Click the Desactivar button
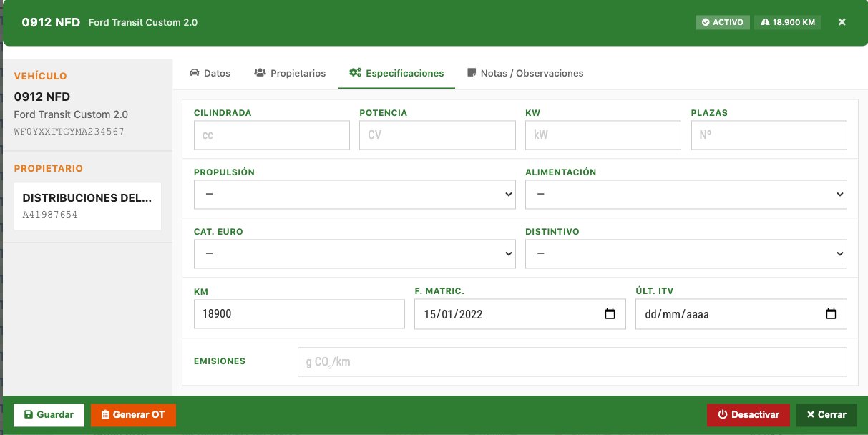The image size is (868, 435). point(748,415)
